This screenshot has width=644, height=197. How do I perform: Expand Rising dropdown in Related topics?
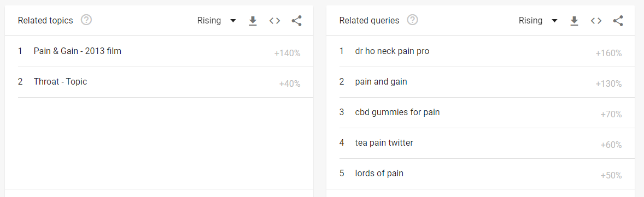tap(217, 21)
